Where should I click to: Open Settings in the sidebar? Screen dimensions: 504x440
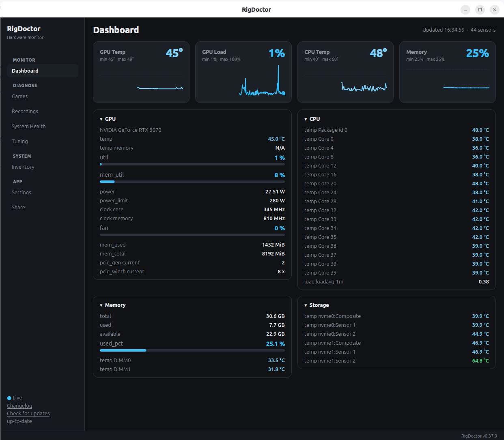click(x=43, y=192)
